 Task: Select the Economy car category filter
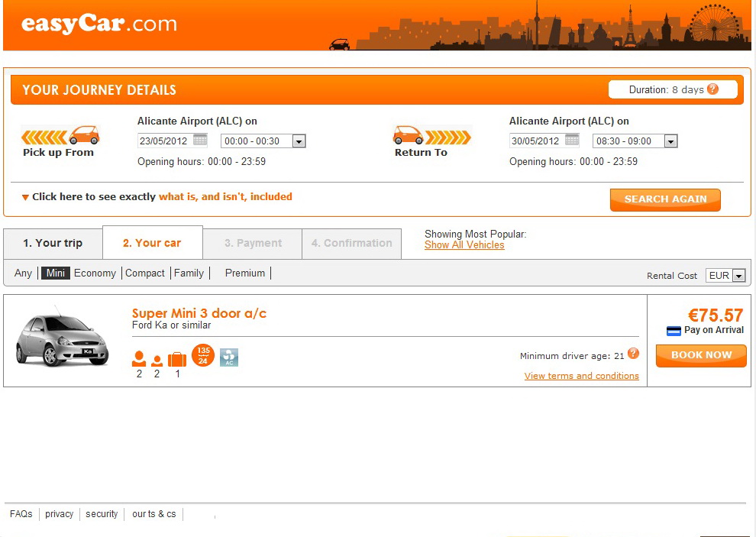(x=95, y=273)
